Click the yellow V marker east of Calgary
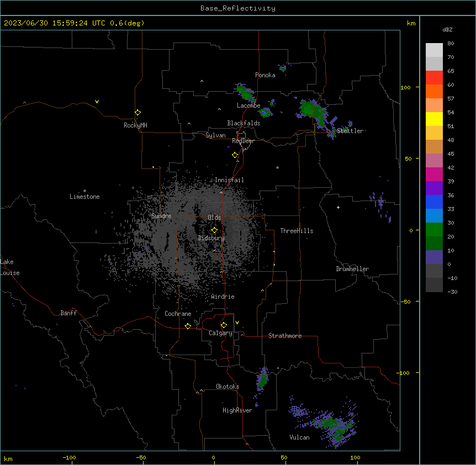This screenshot has width=476, height=465. pos(237,323)
